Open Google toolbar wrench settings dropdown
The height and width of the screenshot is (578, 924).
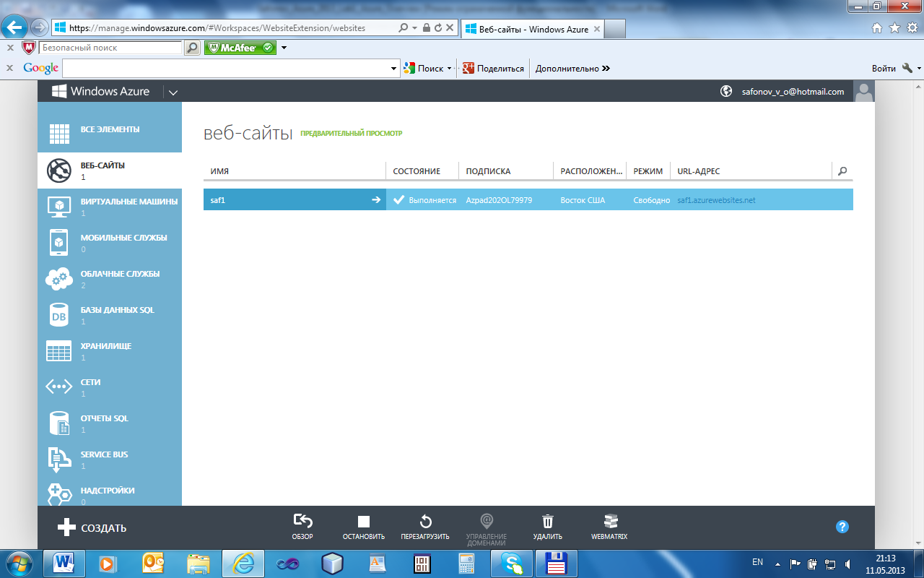pos(912,69)
